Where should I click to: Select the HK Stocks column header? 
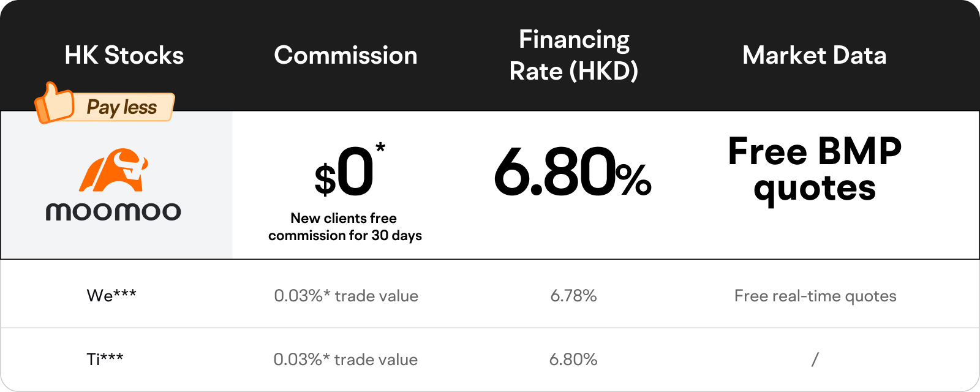point(124,55)
